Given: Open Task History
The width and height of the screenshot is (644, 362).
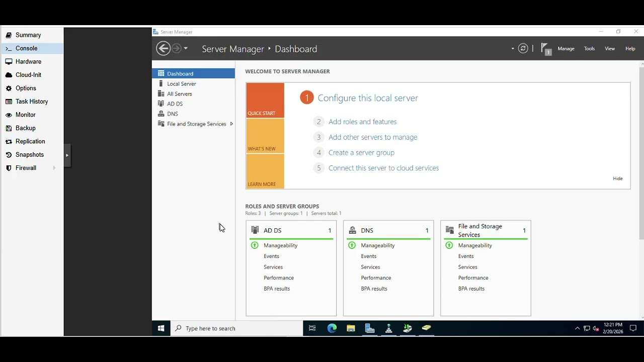Looking at the screenshot, I should 32,102.
